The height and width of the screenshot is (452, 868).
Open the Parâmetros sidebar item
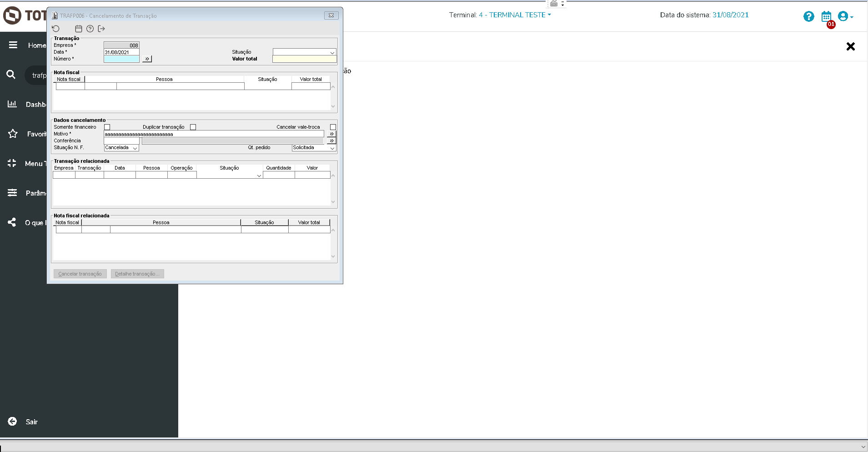point(36,193)
